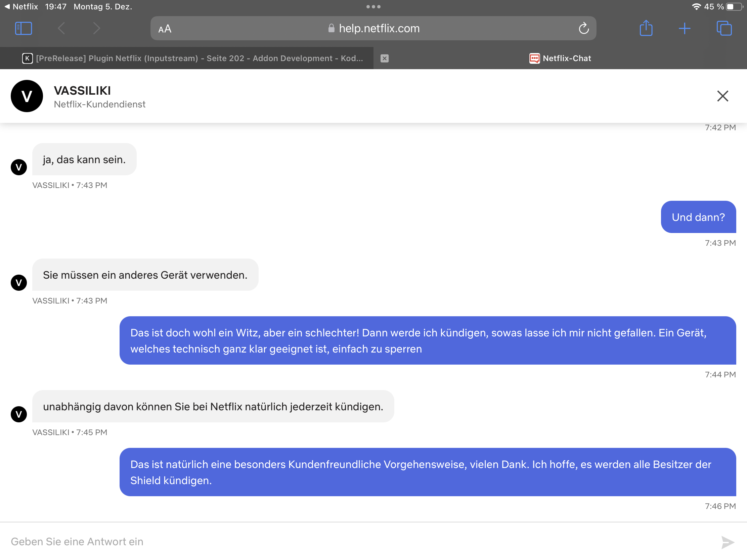Close the chat with VASSILIKI
Screen dimensions: 747x560
723,96
